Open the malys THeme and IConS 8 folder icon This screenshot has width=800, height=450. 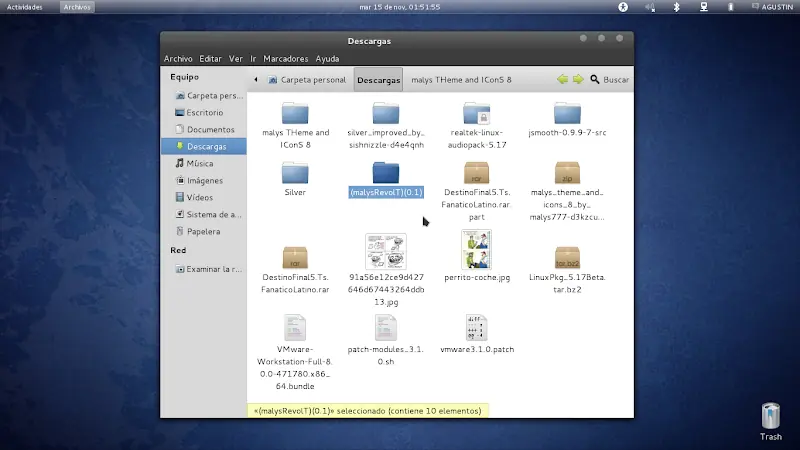pyautogui.click(x=295, y=113)
